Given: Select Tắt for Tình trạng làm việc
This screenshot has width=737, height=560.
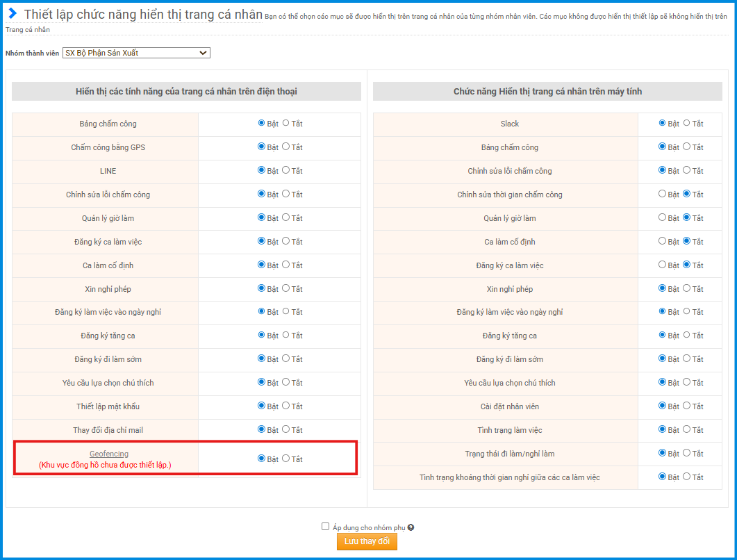Looking at the screenshot, I should 686,429.
